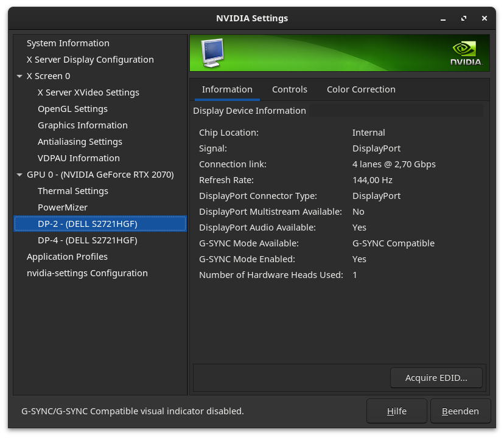Click the DisplayPort Connector Type: label

coord(258,196)
